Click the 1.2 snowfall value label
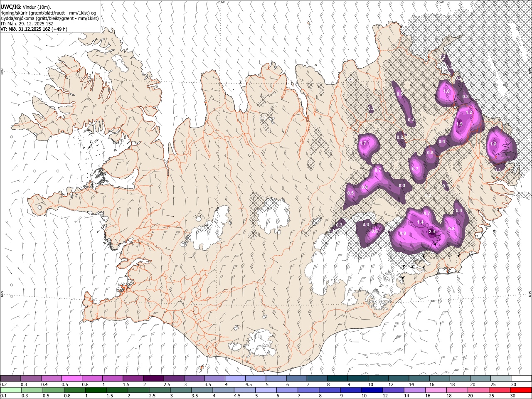 [469, 112]
